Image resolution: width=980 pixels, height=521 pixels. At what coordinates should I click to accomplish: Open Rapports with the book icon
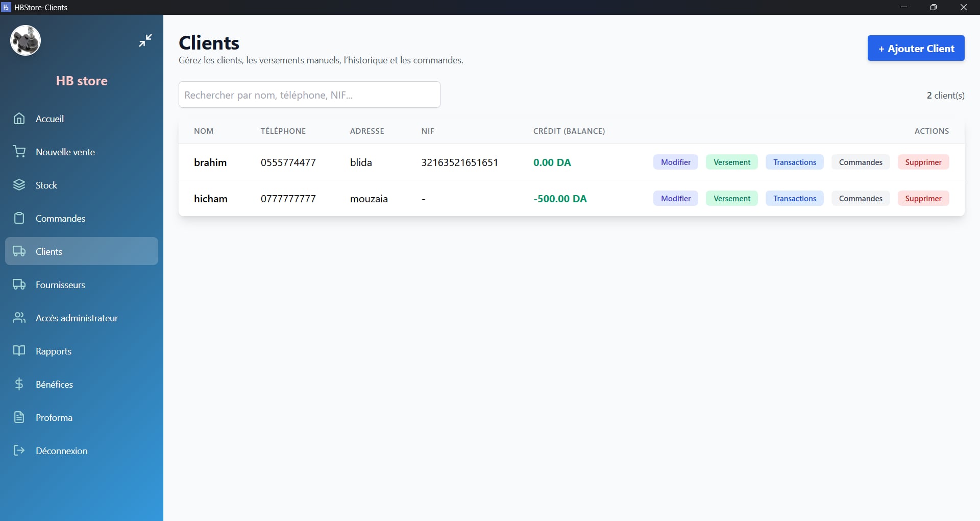pos(19,351)
